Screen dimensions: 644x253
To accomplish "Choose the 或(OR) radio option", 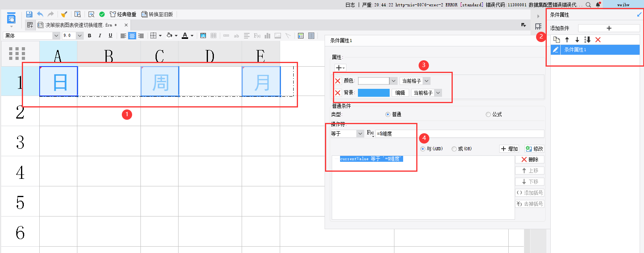I will pos(454,149).
